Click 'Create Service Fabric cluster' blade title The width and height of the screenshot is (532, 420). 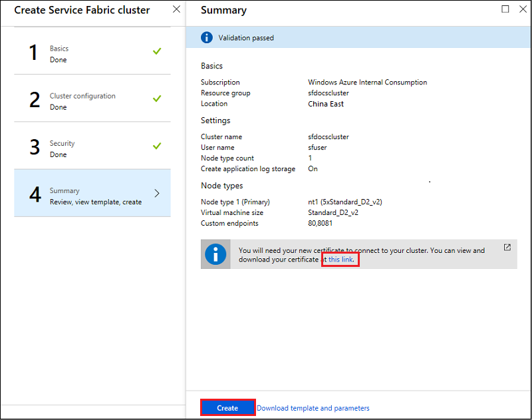click(82, 10)
